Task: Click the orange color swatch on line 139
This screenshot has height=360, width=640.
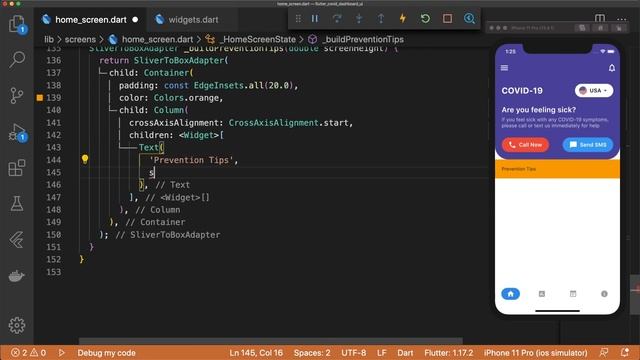Action: click(40, 98)
